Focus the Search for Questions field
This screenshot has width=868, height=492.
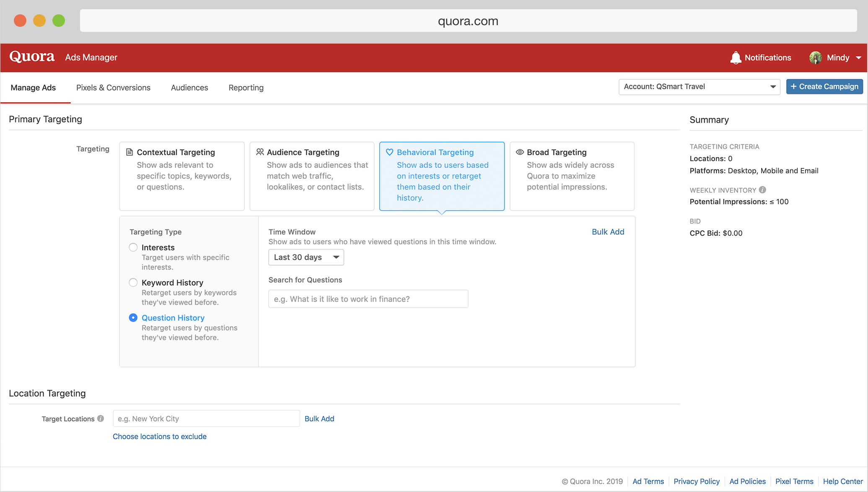(x=368, y=299)
